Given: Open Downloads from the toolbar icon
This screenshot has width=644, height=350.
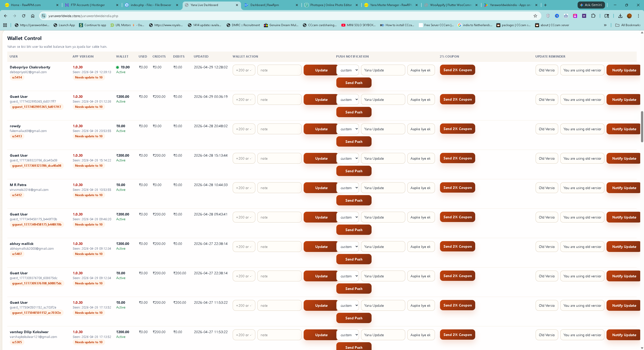Looking at the screenshot, I should 621,16.
